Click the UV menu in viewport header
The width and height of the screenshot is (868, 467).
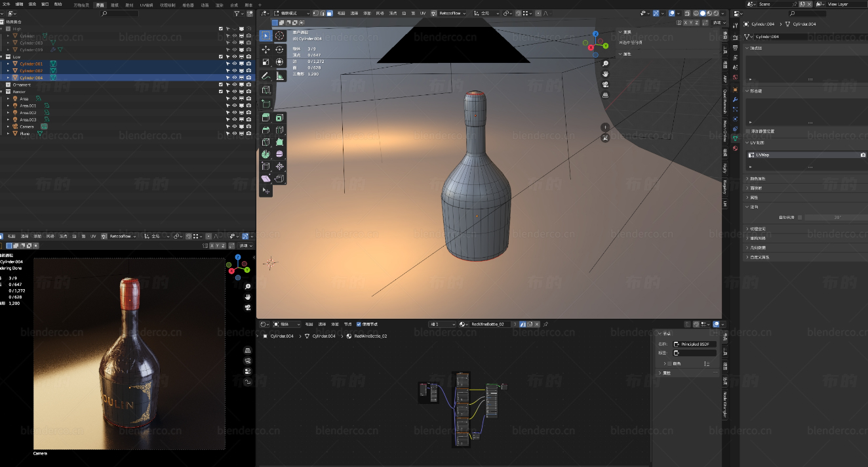pyautogui.click(x=423, y=13)
